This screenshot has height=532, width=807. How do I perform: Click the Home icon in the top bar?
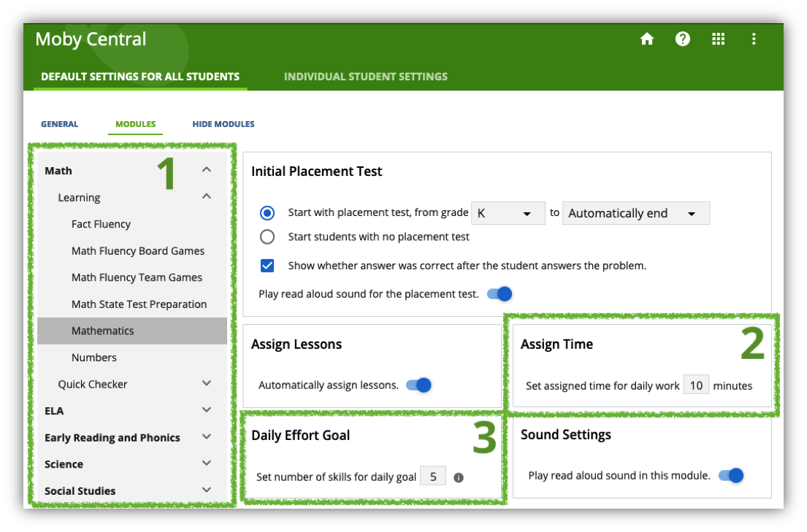(x=647, y=39)
